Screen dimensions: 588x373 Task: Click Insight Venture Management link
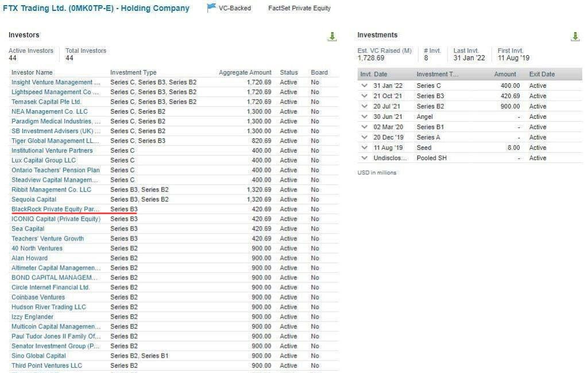click(x=55, y=82)
